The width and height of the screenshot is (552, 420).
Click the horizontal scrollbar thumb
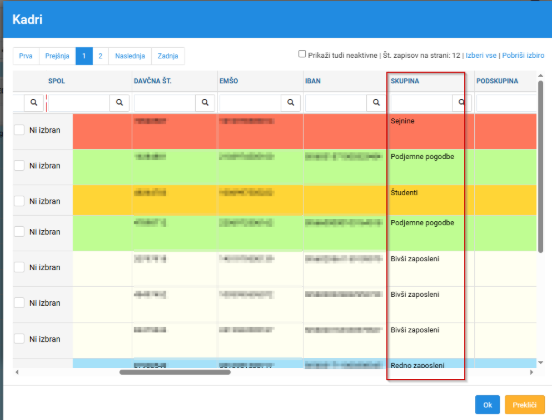tap(175, 372)
